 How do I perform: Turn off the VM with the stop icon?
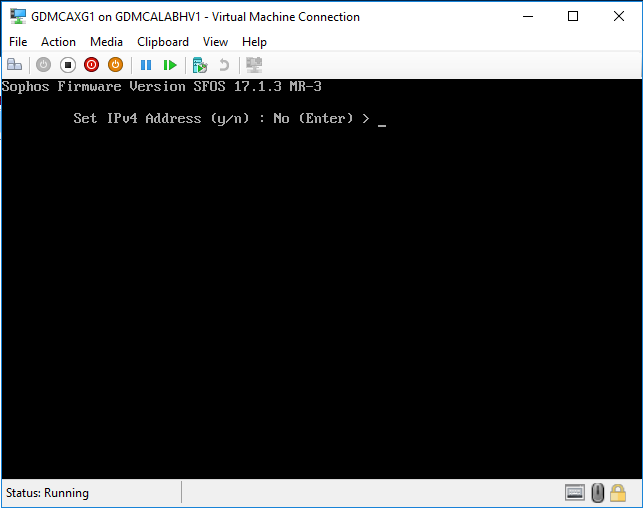pyautogui.click(x=68, y=65)
